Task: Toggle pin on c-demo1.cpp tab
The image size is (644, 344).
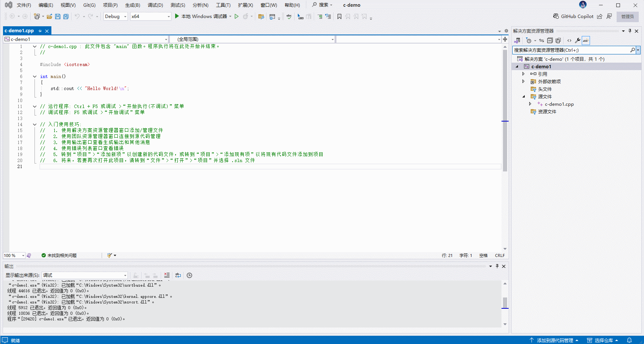Action: tap(40, 31)
